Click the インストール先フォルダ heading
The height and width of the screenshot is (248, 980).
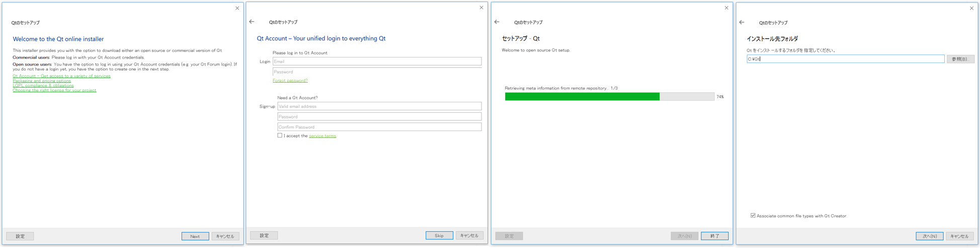772,39
